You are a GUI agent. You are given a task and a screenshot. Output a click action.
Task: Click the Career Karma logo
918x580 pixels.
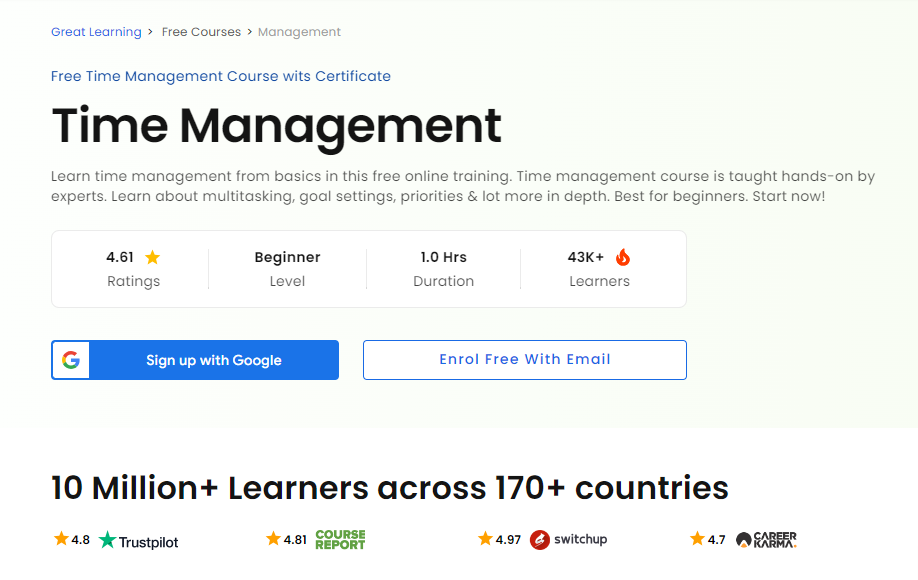[766, 540]
